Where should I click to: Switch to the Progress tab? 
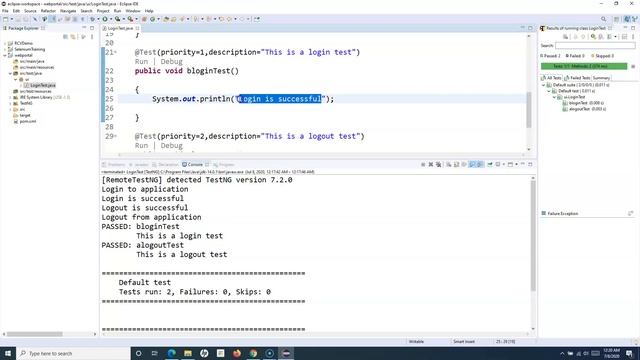[x=224, y=164]
